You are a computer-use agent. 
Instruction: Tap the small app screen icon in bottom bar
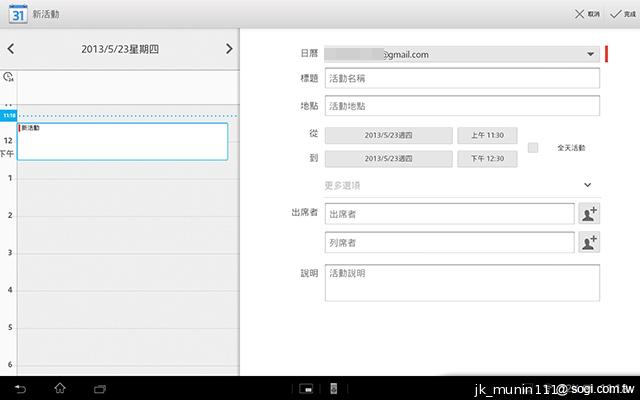306,389
